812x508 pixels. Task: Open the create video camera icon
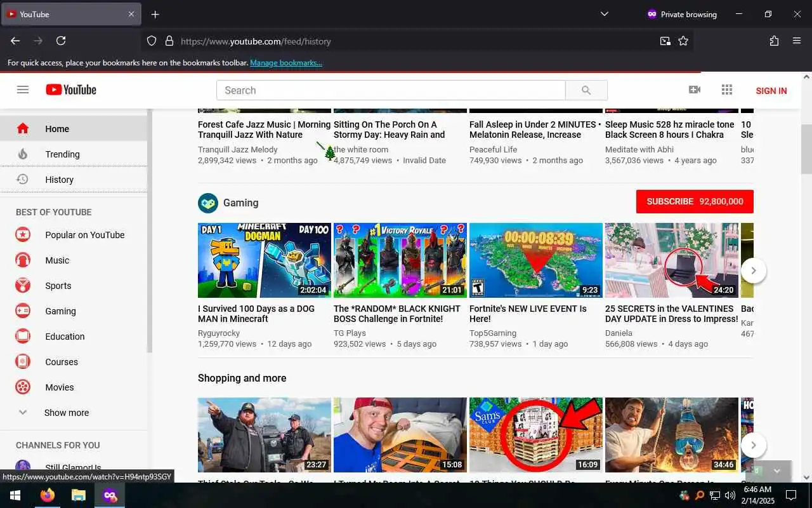695,90
